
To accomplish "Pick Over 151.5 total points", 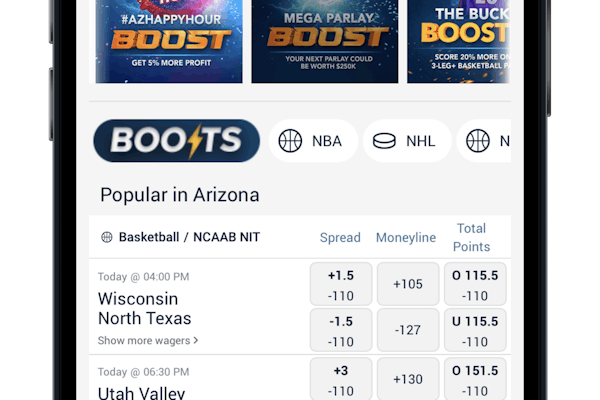I will [x=475, y=380].
